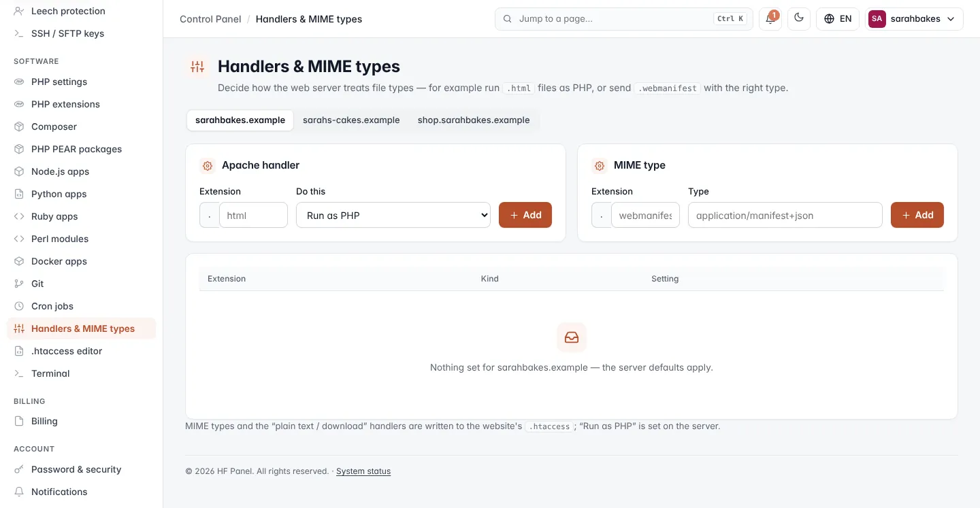The width and height of the screenshot is (980, 508).
Task: Add the MIME type
Action: pos(917,215)
